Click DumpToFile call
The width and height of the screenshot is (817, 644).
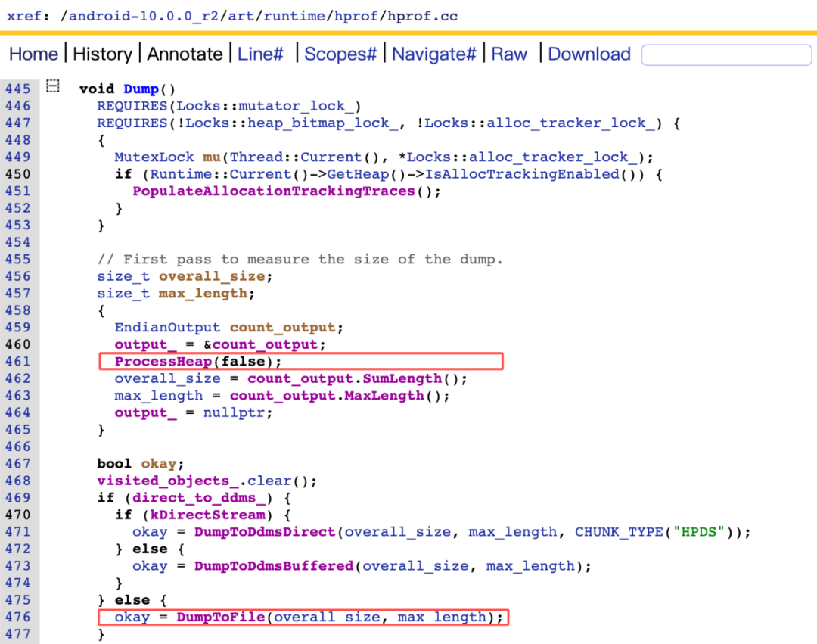tap(220, 618)
